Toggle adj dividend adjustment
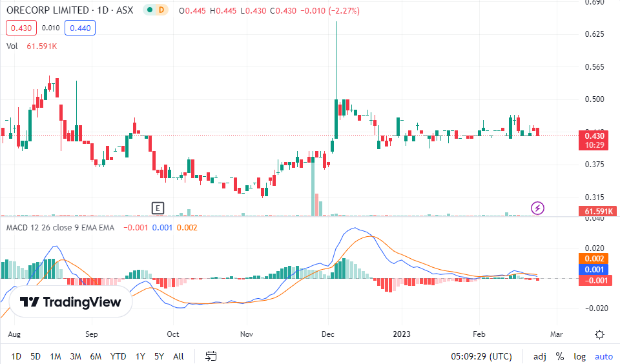Screen dimensions: 620x364 (539, 356)
